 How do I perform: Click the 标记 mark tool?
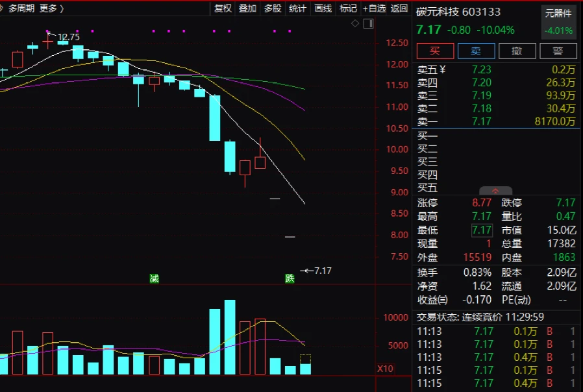click(x=348, y=8)
